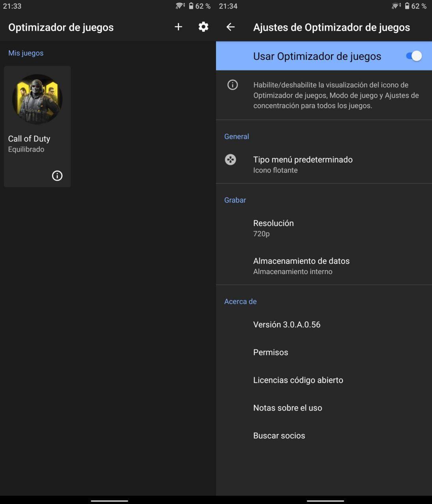Add a game with the plus icon
The height and width of the screenshot is (504, 432).
pos(178,27)
